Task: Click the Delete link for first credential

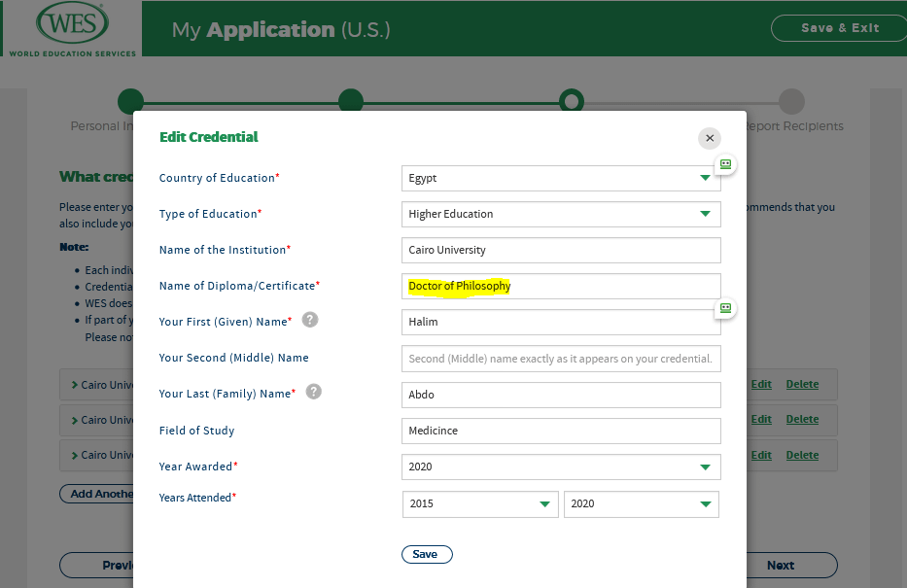Action: (x=802, y=384)
